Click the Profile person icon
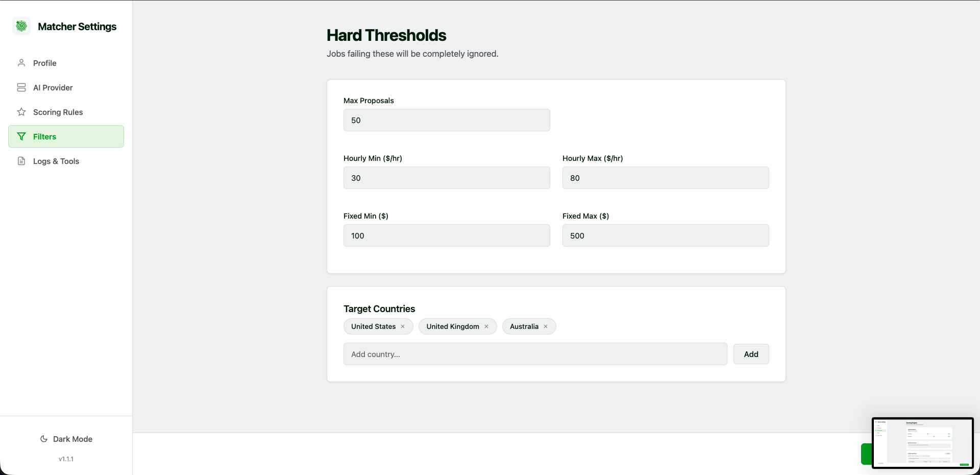The image size is (980, 475). pyautogui.click(x=21, y=63)
